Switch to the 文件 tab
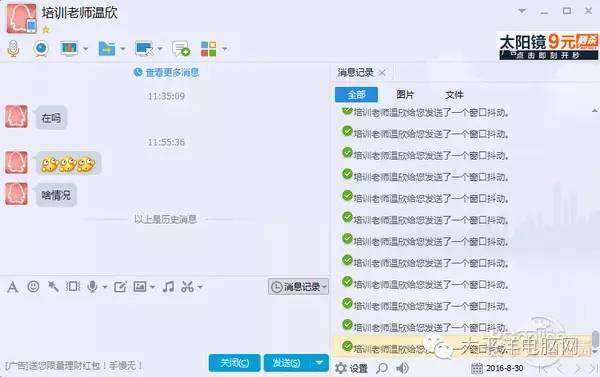 click(x=454, y=95)
